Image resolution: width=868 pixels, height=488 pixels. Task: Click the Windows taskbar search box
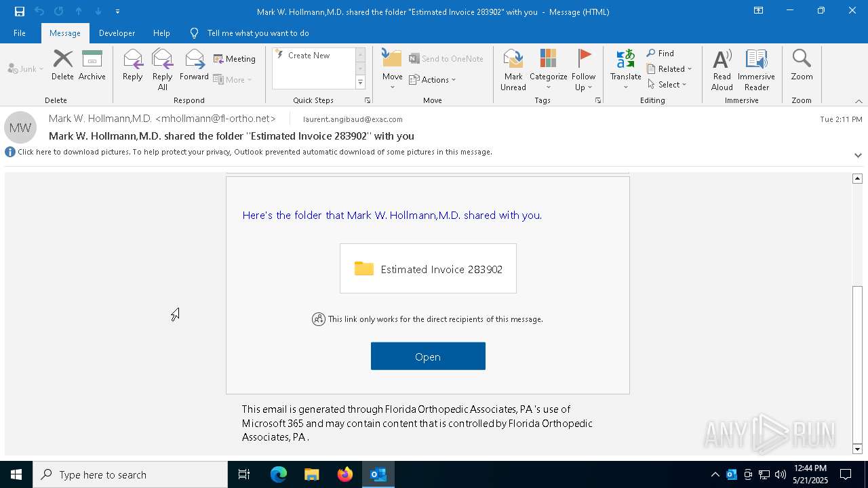tap(130, 474)
